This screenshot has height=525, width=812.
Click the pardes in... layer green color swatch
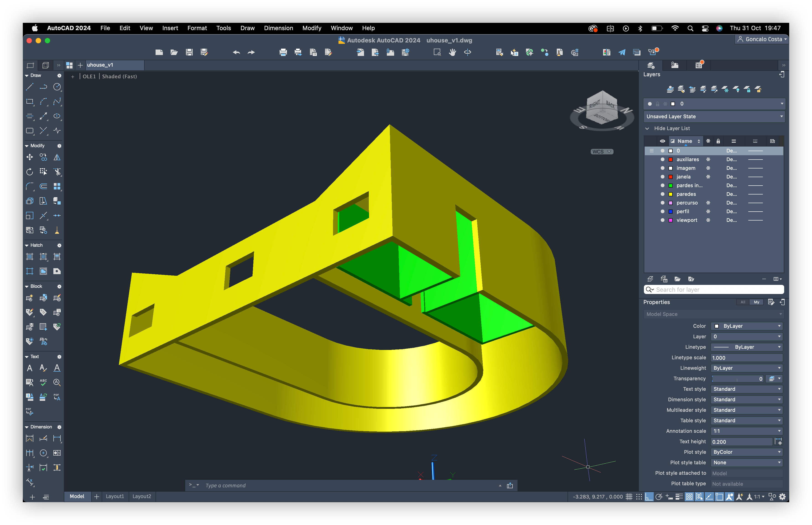671,185
